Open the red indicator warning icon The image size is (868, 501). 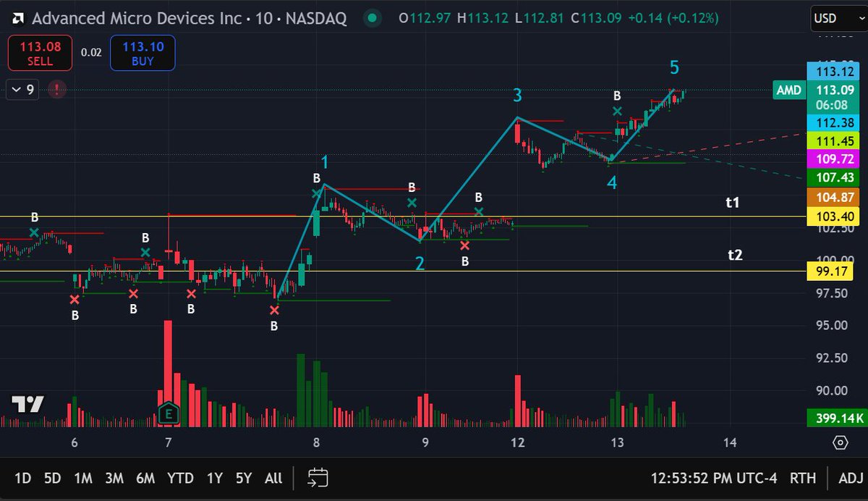[56, 90]
